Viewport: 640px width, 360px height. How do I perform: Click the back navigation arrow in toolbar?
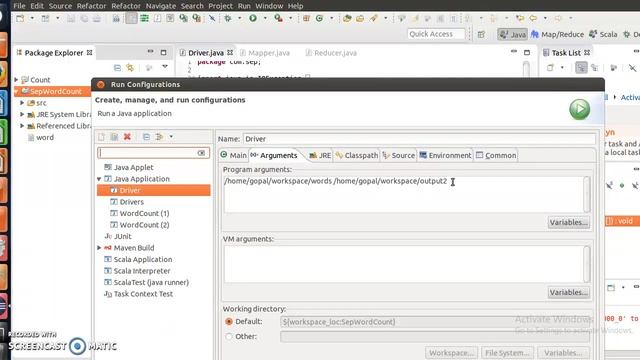(x=533, y=18)
